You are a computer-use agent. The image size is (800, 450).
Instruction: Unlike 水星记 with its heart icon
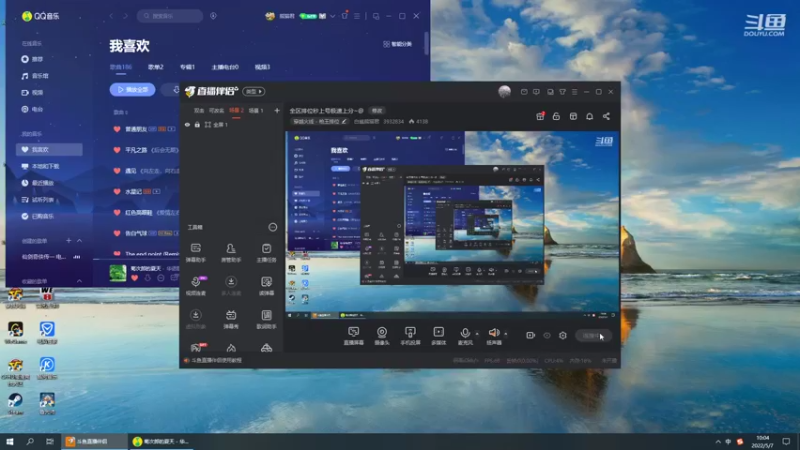tap(117, 191)
